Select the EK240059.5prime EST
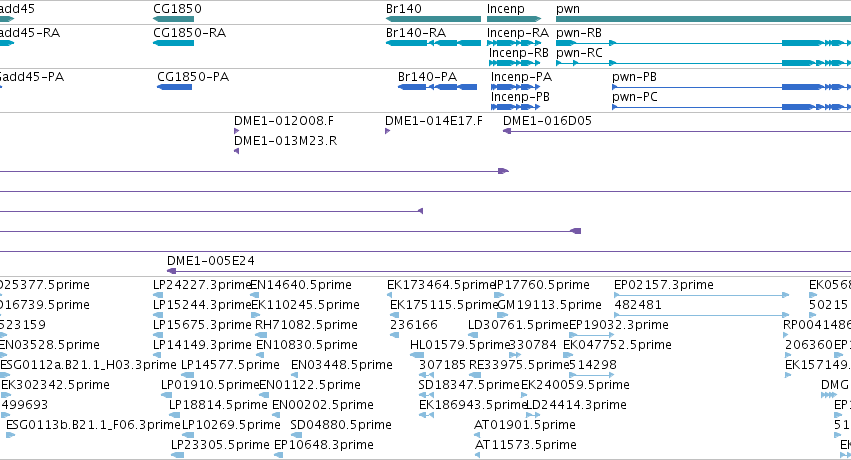The height and width of the screenshot is (460, 851). [x=524, y=395]
